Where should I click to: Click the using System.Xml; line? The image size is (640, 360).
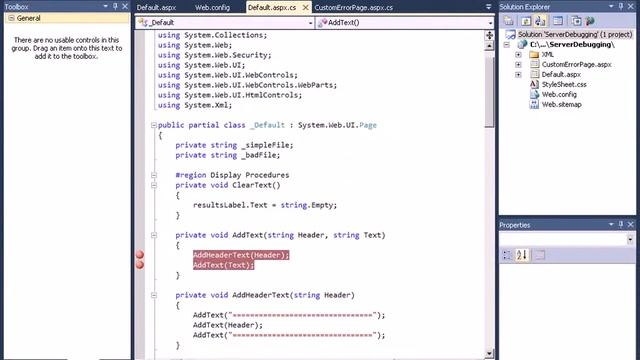pos(195,105)
